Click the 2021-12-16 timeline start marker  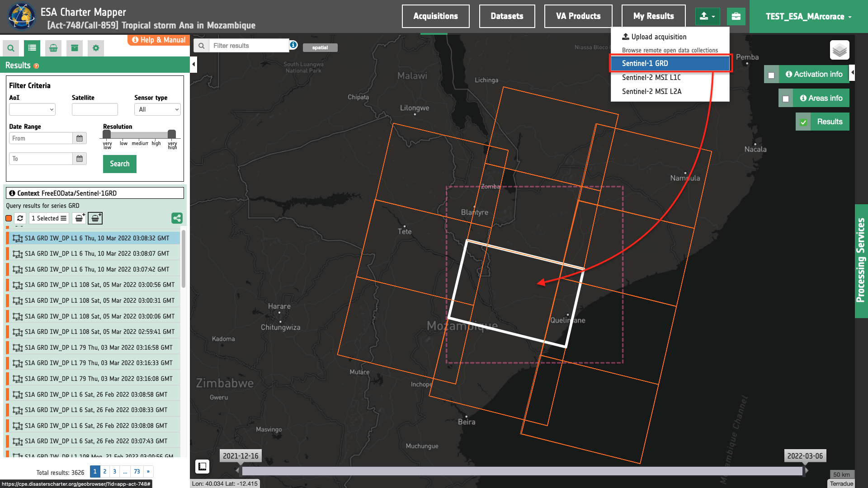click(x=241, y=456)
